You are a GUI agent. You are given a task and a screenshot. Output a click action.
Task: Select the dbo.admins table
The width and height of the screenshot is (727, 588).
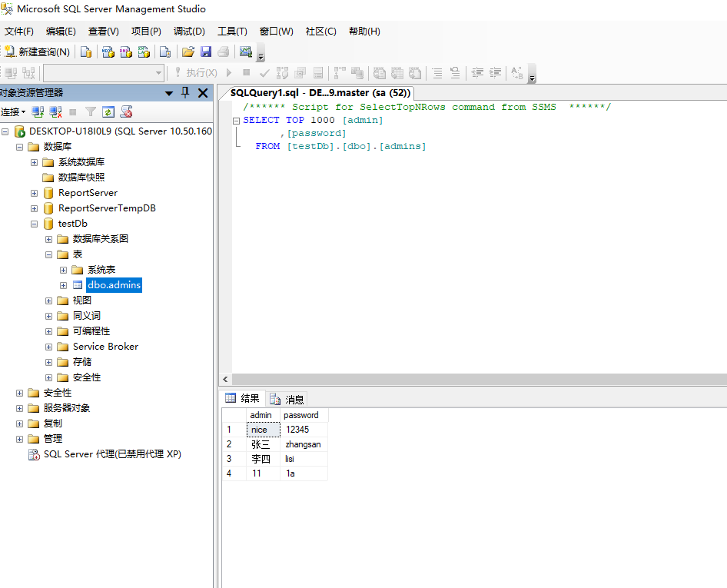point(114,284)
